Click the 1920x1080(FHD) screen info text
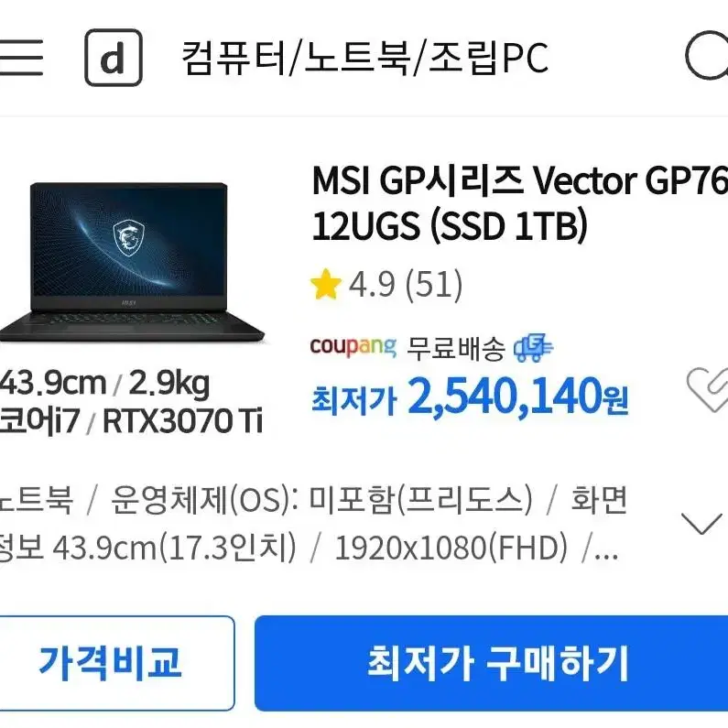Viewport: 728px width, 728px height. pyautogui.click(x=451, y=549)
